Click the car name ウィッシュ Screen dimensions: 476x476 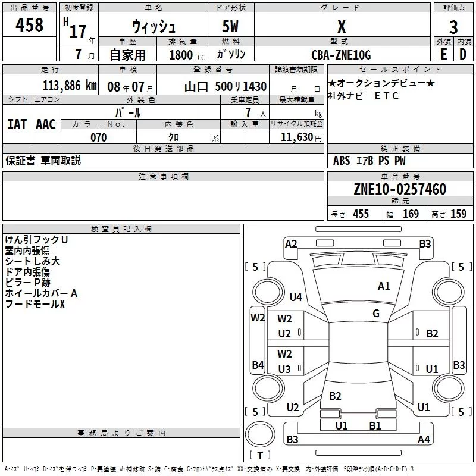point(154,26)
